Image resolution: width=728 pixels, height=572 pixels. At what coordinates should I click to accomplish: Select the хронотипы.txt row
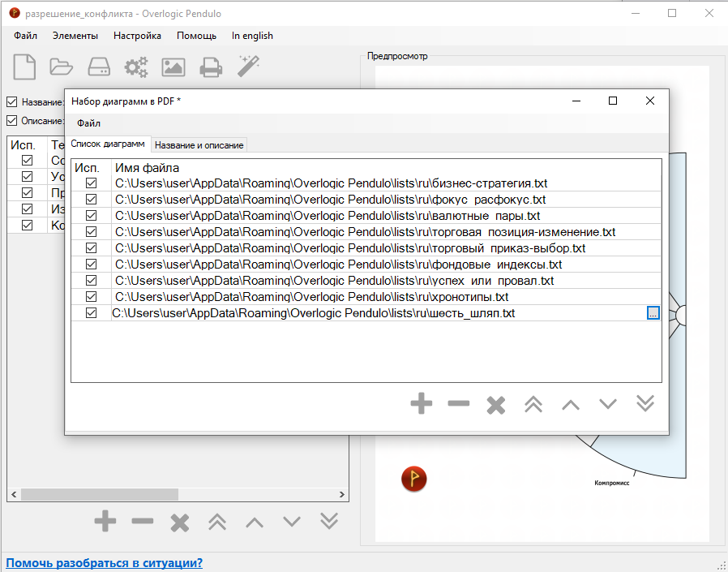366,296
